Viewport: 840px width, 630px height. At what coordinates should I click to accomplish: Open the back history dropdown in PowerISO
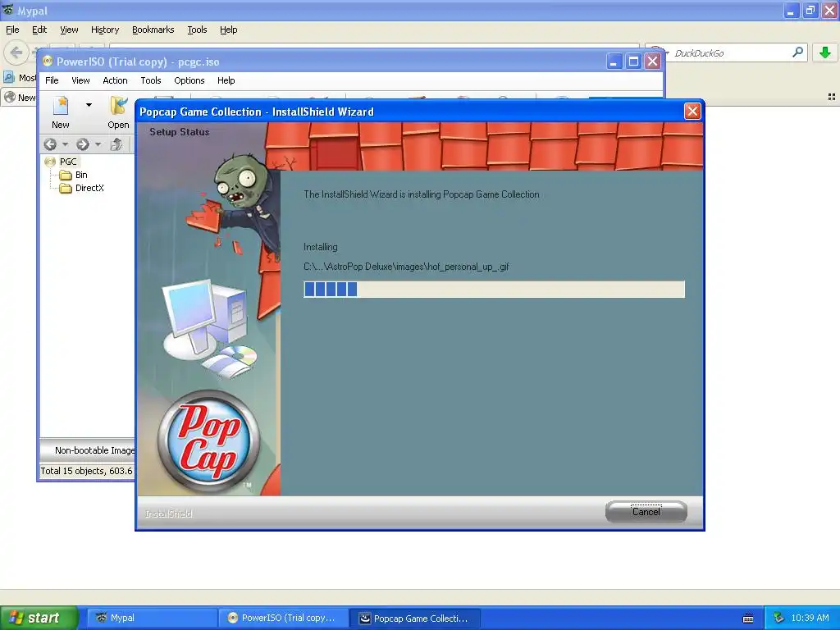[66, 144]
